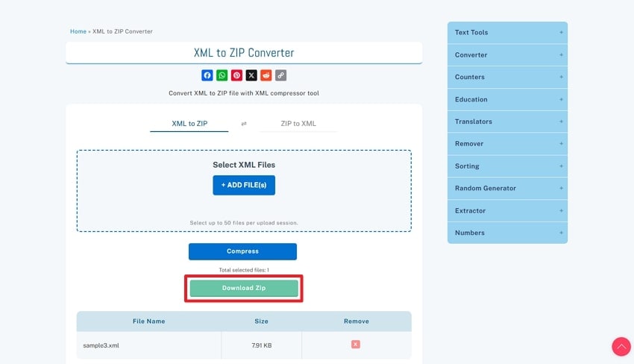The width and height of the screenshot is (634, 364).
Task: Share page via Facebook icon
Action: [x=207, y=75]
